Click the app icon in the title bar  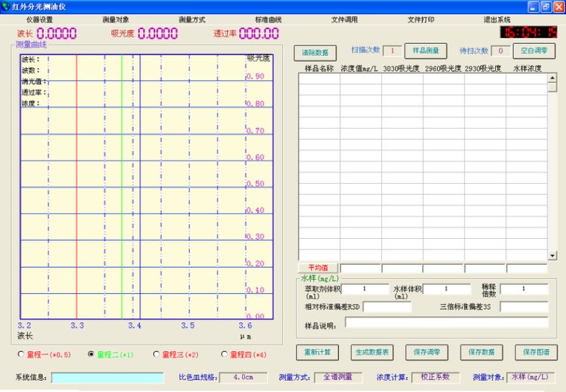click(x=6, y=6)
